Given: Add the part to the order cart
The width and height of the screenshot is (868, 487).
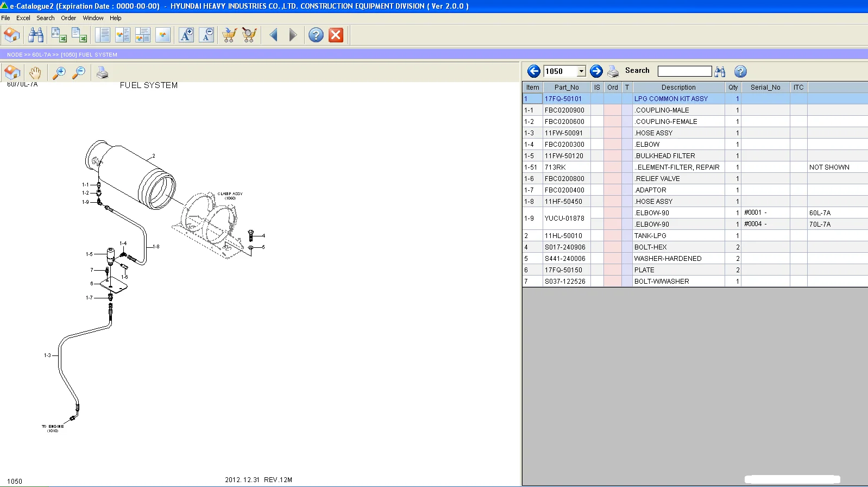Looking at the screenshot, I should pyautogui.click(x=229, y=35).
